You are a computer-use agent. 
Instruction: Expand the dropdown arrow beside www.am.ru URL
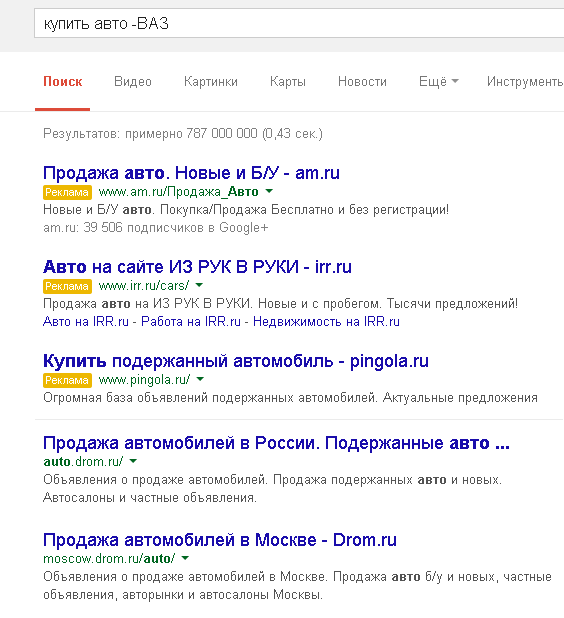tap(269, 191)
